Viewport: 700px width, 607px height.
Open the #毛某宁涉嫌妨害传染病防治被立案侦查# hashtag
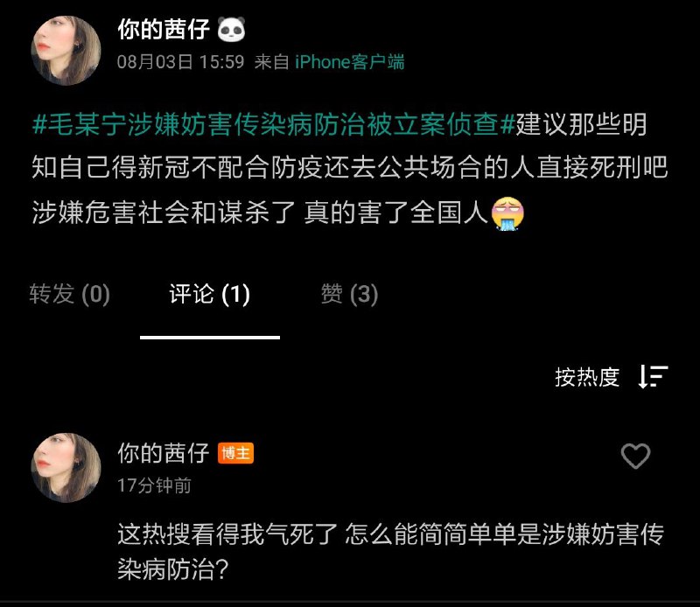pos(274,124)
